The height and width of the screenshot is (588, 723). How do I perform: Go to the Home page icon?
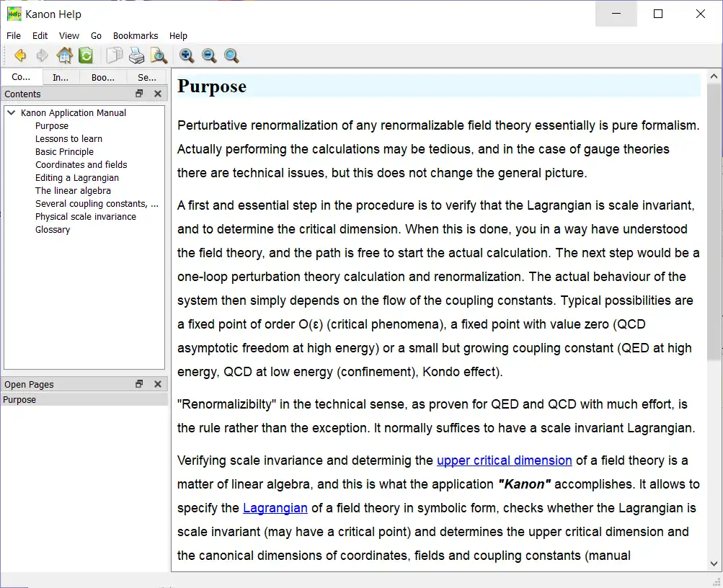[x=65, y=55]
